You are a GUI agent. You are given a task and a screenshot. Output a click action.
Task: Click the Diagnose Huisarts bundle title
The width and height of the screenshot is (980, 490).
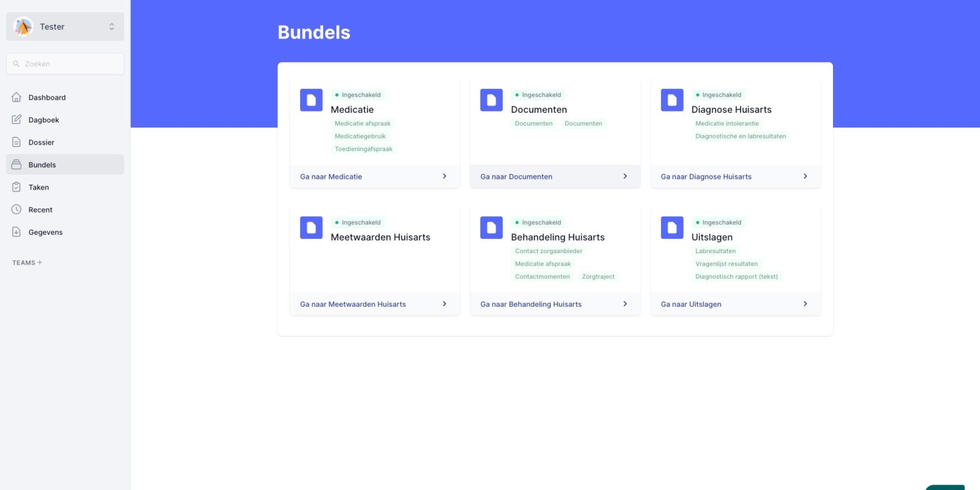731,110
